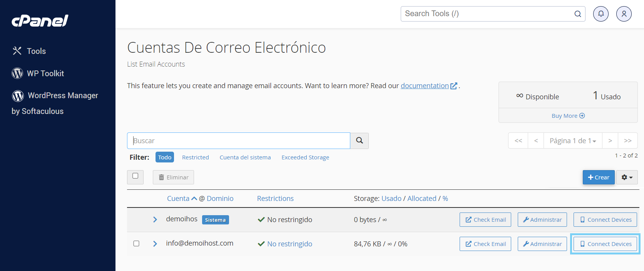
Task: Select the Exceeded Storage filter
Action: tap(305, 157)
